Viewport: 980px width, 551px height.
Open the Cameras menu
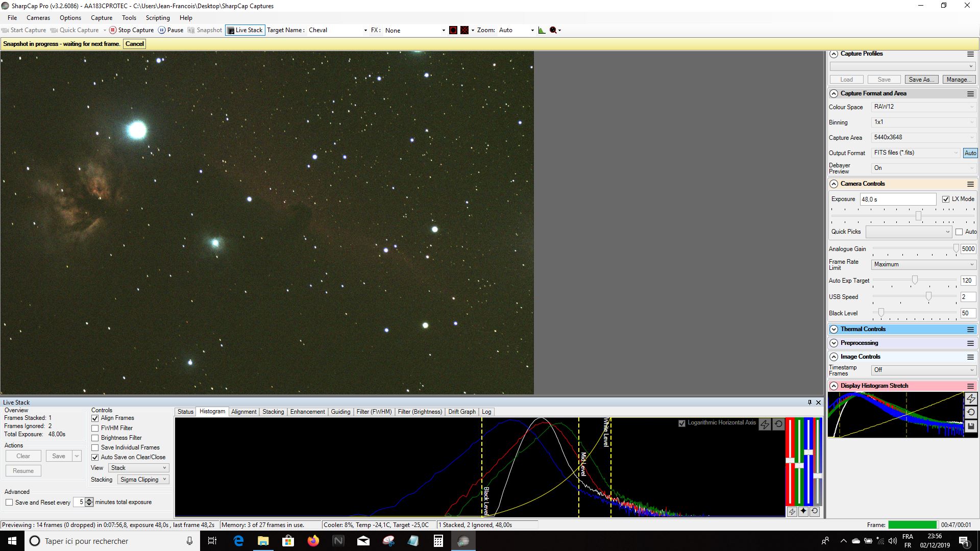coord(38,18)
